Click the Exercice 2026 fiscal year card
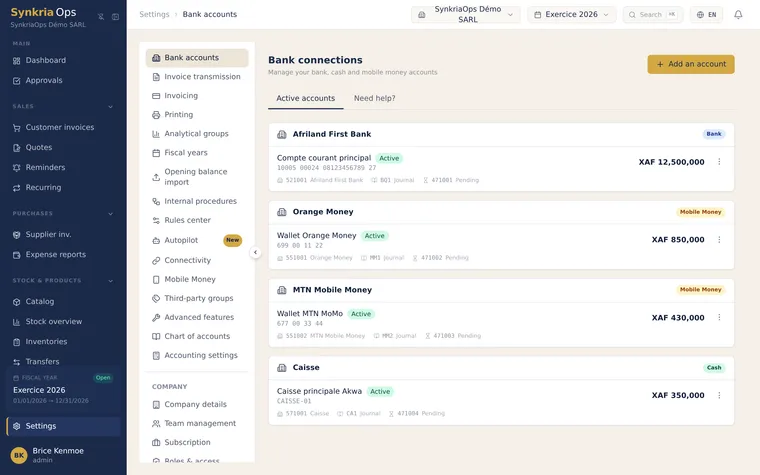 [x=63, y=389]
